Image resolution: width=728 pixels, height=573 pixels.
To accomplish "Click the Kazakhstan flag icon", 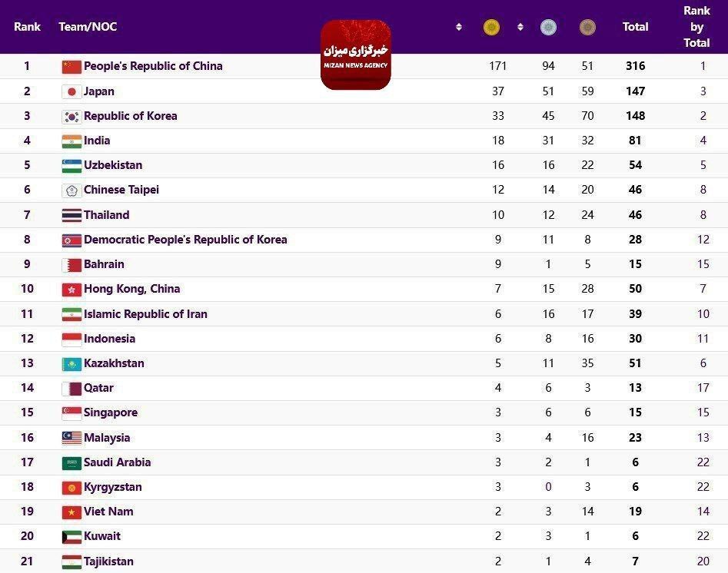I will click(71, 364).
